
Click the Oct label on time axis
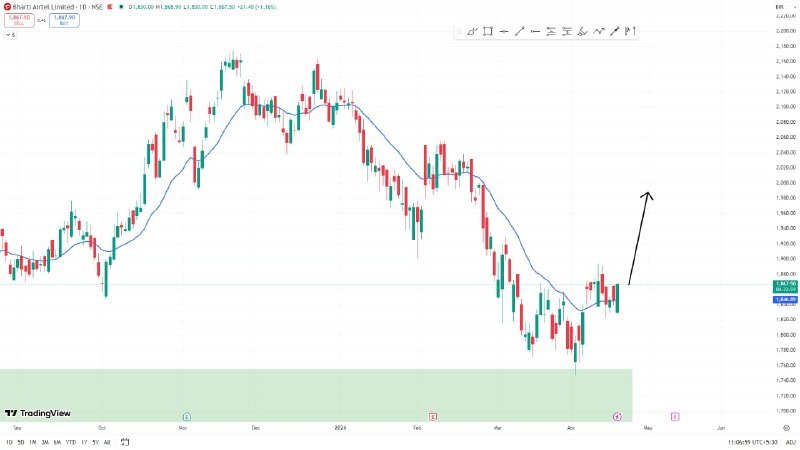[x=102, y=428]
